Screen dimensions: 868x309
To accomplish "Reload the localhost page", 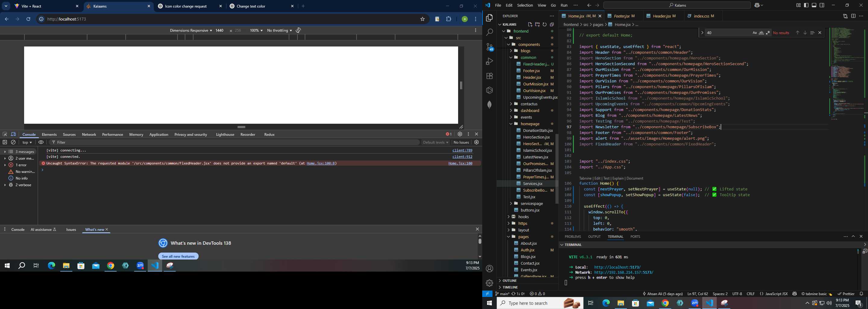I will 29,19.
